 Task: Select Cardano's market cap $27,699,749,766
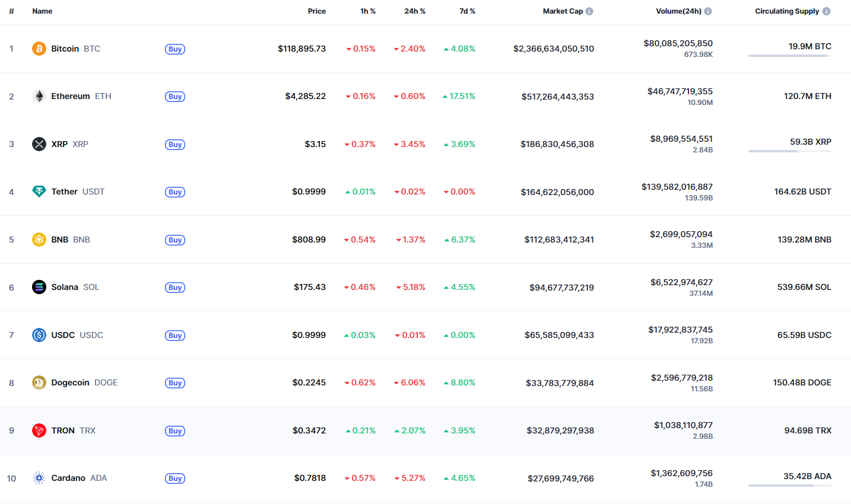tap(561, 479)
